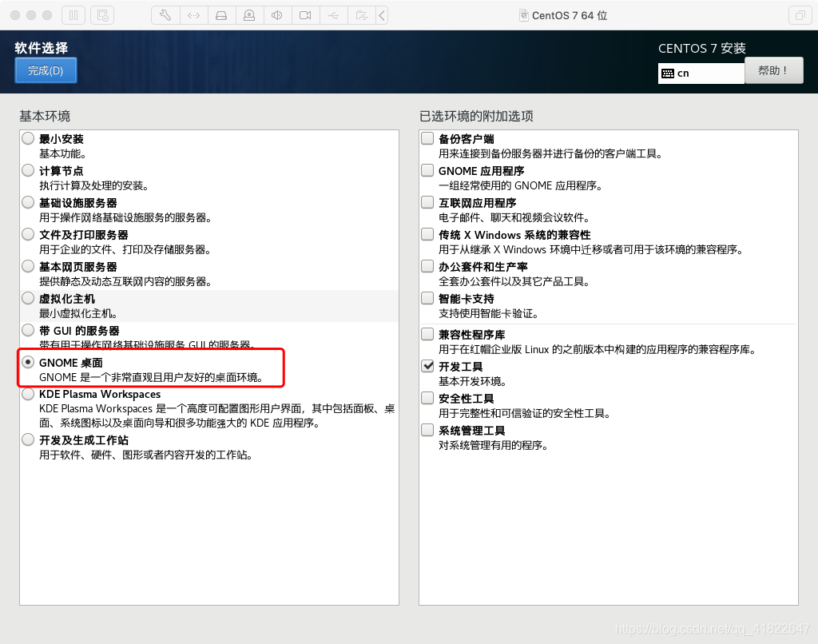Select 计算节点 environment
818x644 pixels.
28,170
